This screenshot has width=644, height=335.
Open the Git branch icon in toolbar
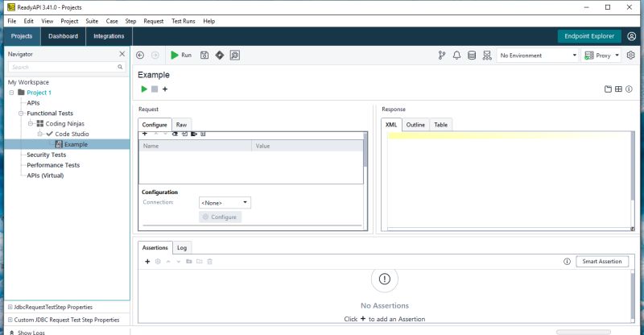441,55
